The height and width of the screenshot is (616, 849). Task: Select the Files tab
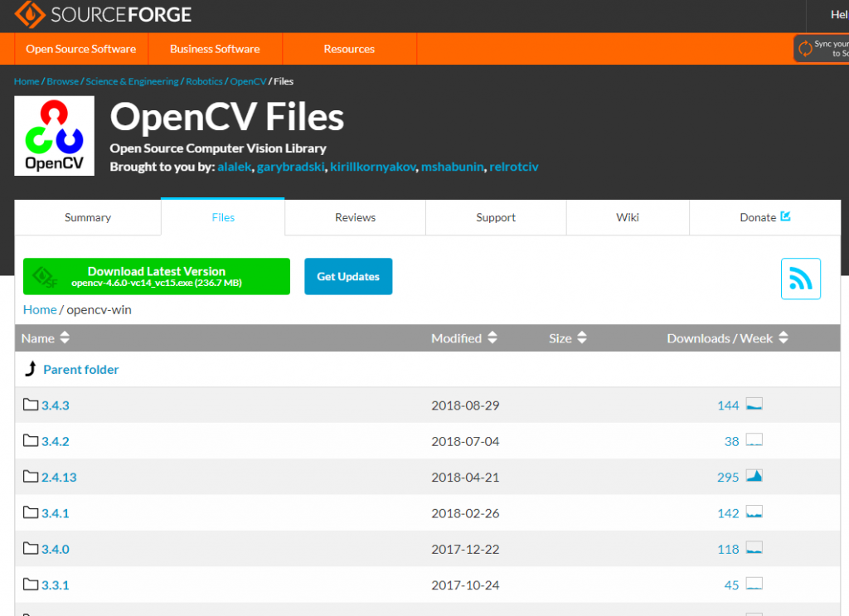coord(223,217)
